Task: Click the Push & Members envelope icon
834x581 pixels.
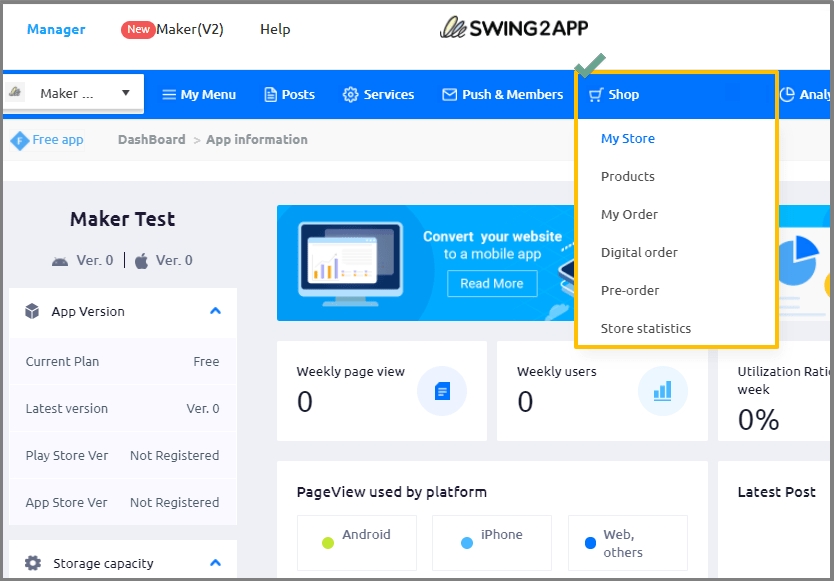Action: 449,95
